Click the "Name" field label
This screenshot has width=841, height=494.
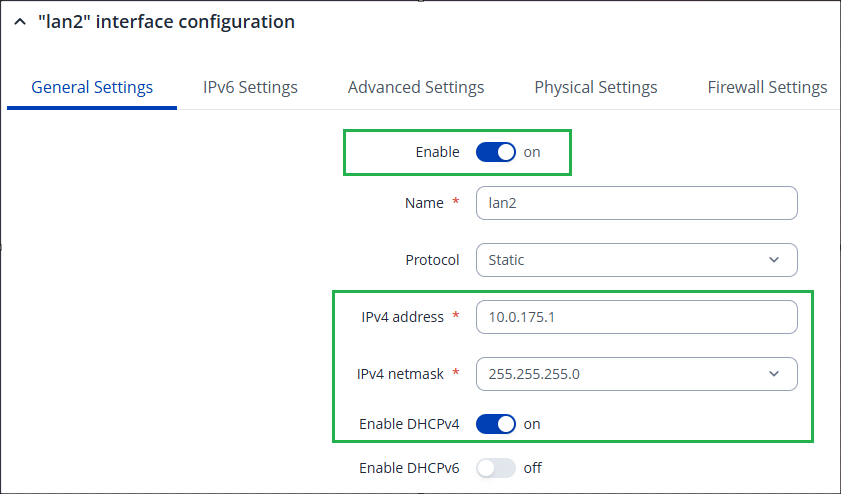pyautogui.click(x=424, y=203)
